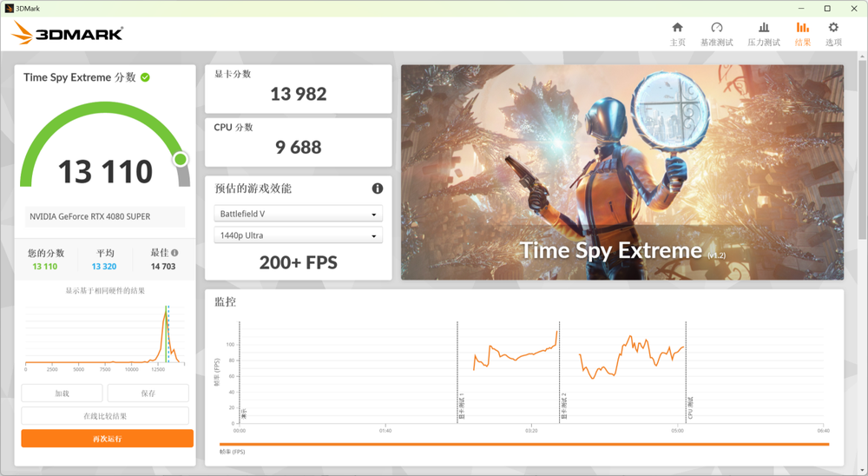Click the Time Spy Extreme banner image
This screenshot has width=868, height=476.
622,172
